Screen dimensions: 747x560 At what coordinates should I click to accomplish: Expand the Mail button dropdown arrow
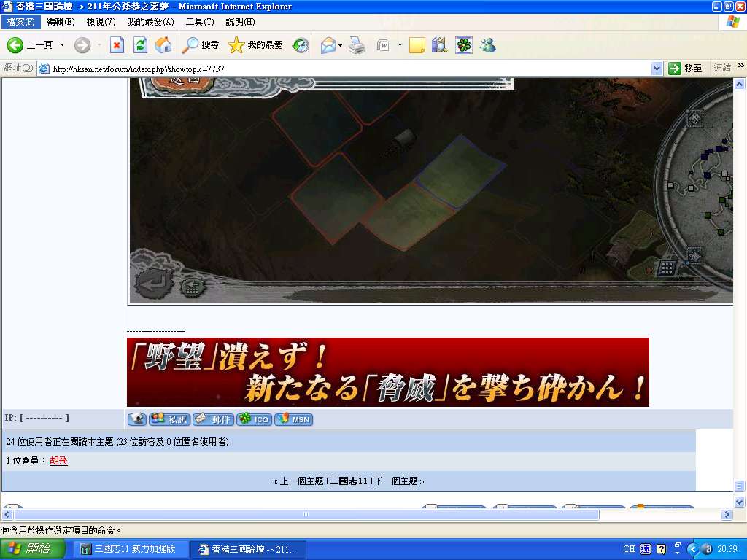click(x=340, y=46)
